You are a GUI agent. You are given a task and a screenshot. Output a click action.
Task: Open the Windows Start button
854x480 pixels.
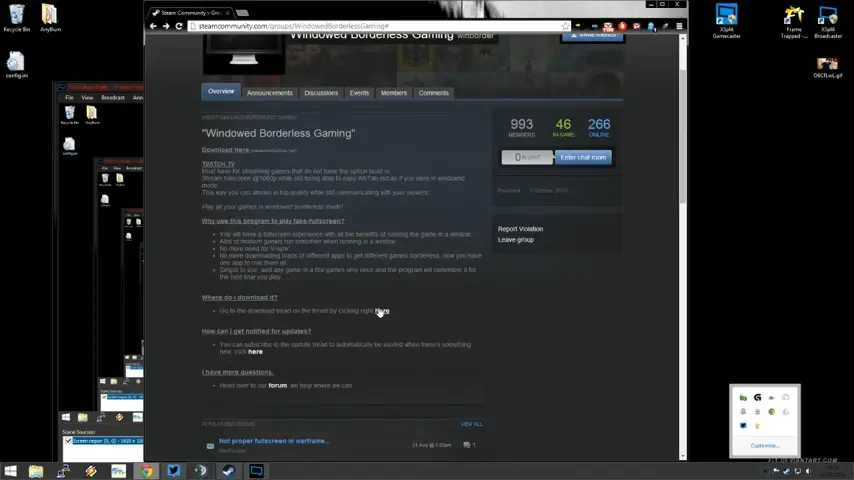pos(10,471)
